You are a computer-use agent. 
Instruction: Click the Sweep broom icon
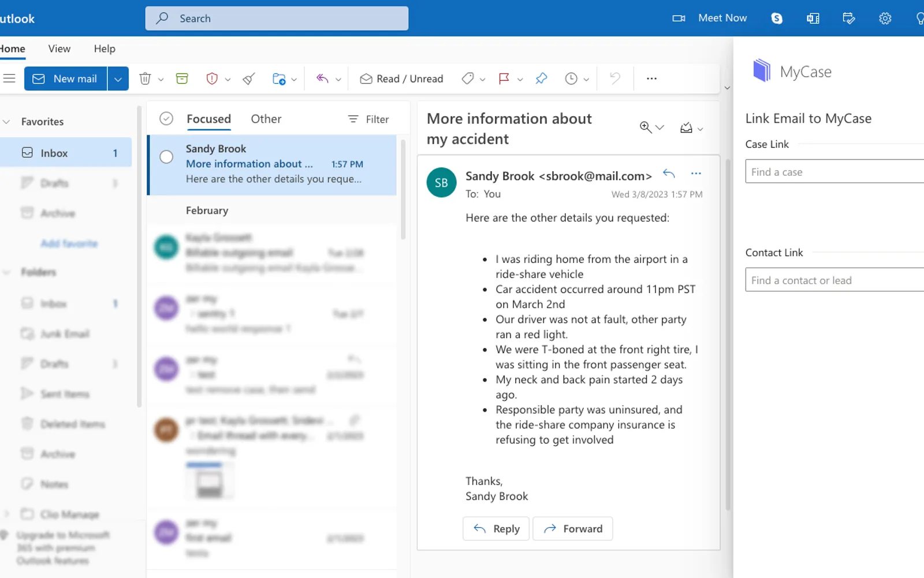point(249,79)
